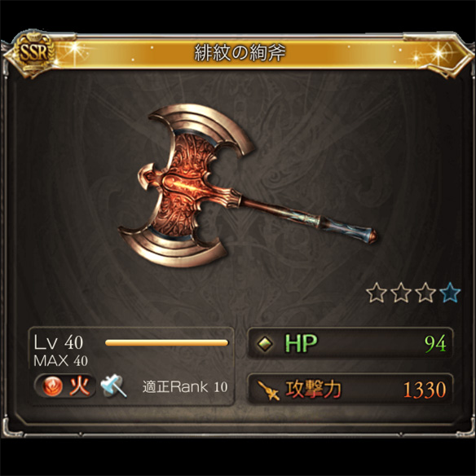Viewport: 476px width, 476px height.
Task: Click the HP value 94
Action: 435,344
